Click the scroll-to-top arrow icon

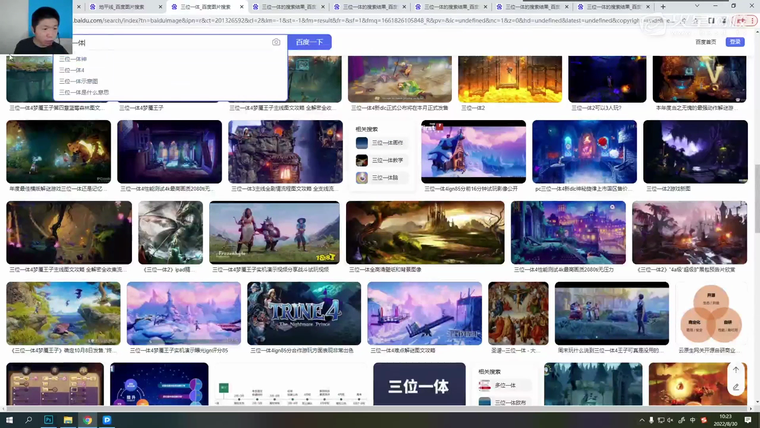[x=736, y=370]
